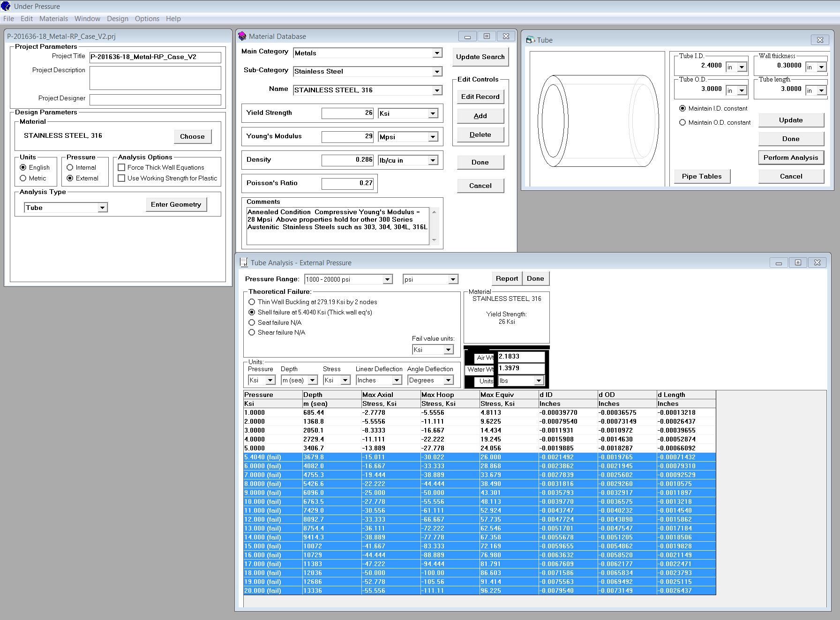Open the Analysis Type Tube dropdown
The height and width of the screenshot is (620, 840).
pos(102,208)
